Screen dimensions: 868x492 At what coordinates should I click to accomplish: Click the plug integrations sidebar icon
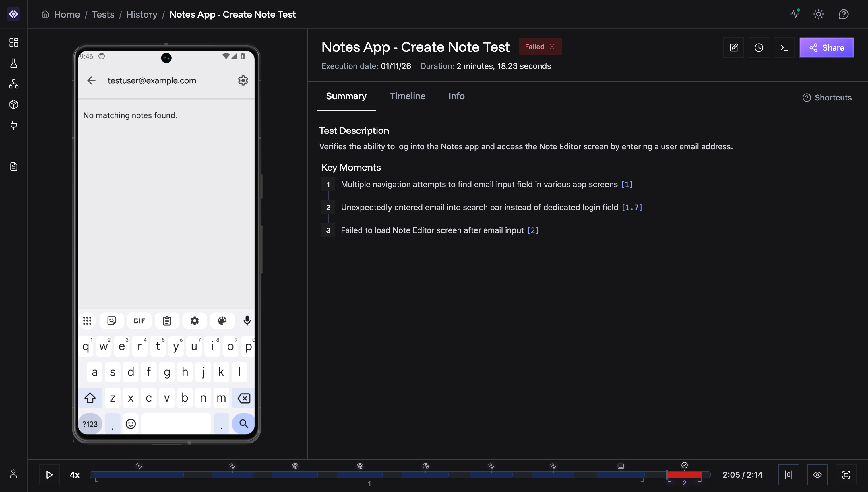[13, 125]
